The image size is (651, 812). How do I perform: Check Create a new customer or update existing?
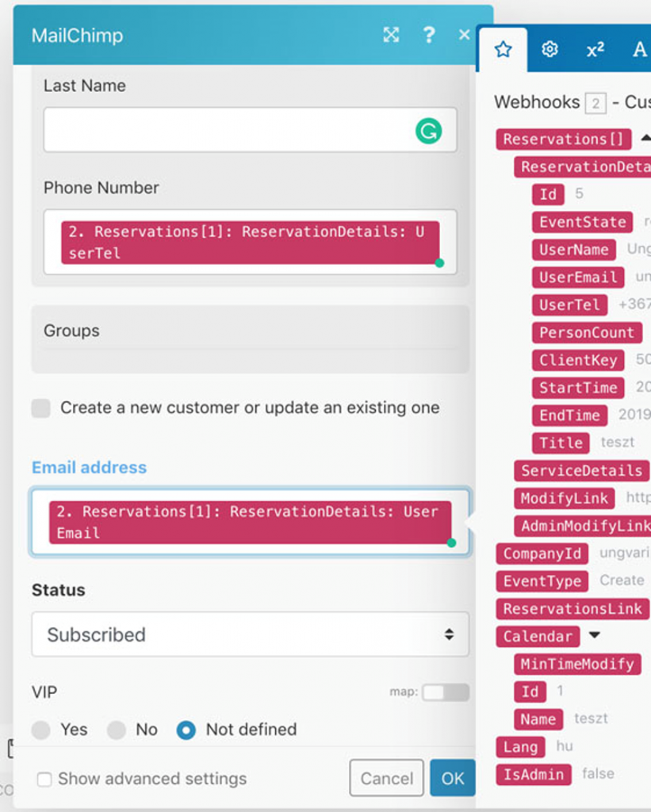(41, 408)
